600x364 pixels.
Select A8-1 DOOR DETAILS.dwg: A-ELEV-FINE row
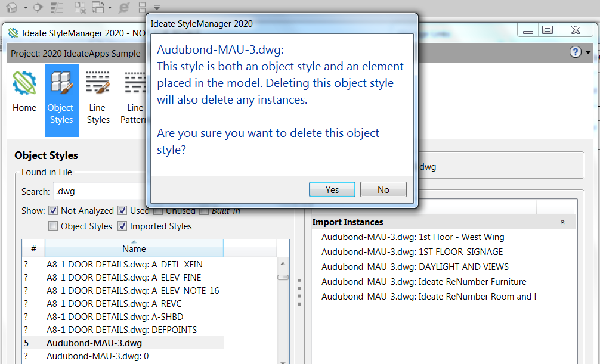[x=122, y=277]
